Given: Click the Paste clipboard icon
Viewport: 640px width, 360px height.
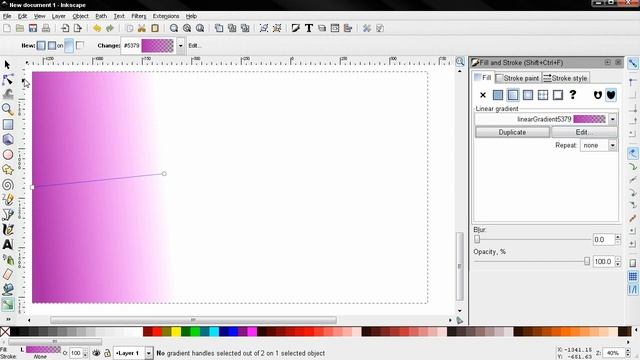Looking at the screenshot, I should pyautogui.click(x=155, y=28).
